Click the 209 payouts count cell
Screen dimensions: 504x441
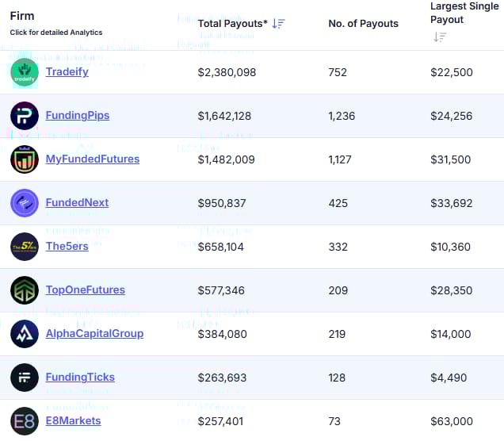338,290
